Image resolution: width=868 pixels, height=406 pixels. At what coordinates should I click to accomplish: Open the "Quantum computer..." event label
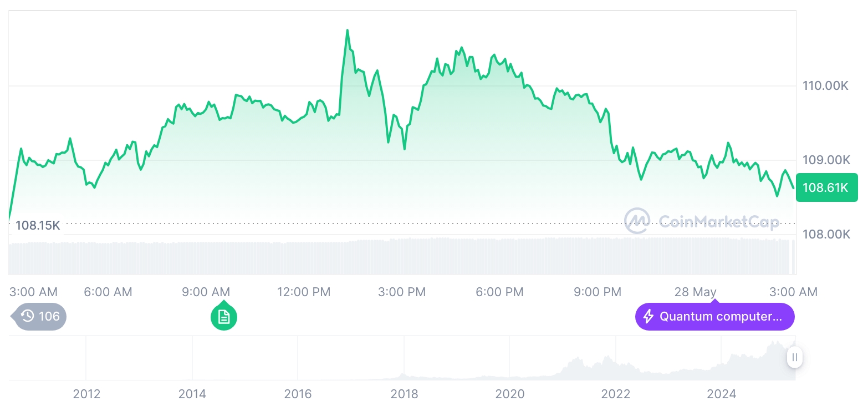pyautogui.click(x=721, y=317)
